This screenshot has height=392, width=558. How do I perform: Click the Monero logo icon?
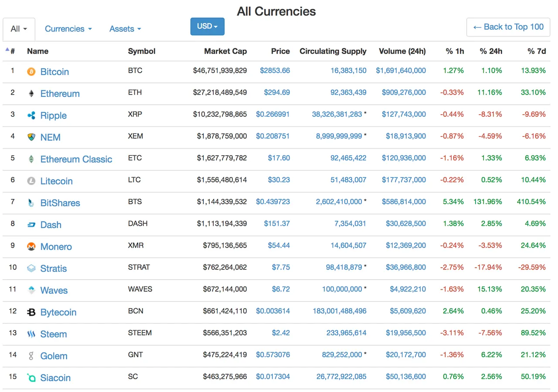[x=31, y=247]
